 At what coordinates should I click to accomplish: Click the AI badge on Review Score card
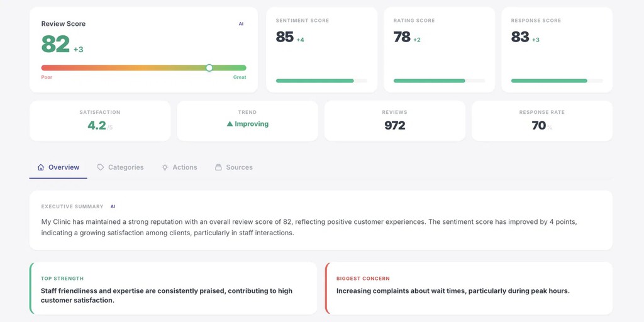(x=241, y=24)
